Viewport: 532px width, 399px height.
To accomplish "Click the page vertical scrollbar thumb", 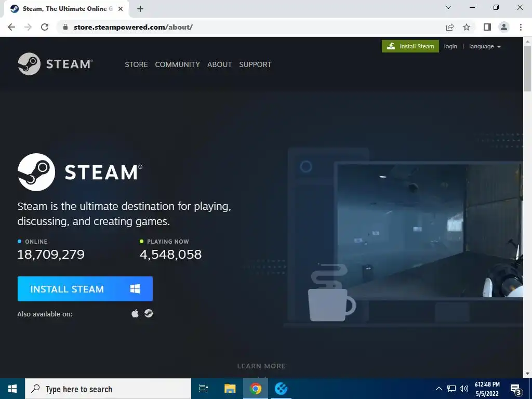I will (x=527, y=68).
